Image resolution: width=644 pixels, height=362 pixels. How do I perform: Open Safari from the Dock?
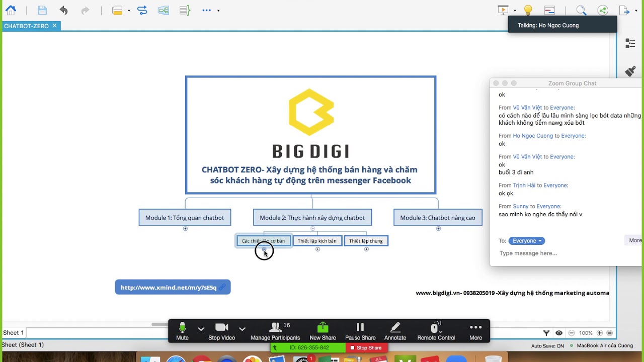pos(177,359)
